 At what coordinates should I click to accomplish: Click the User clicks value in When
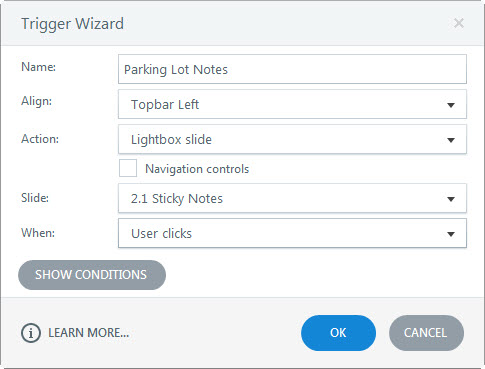(x=161, y=233)
